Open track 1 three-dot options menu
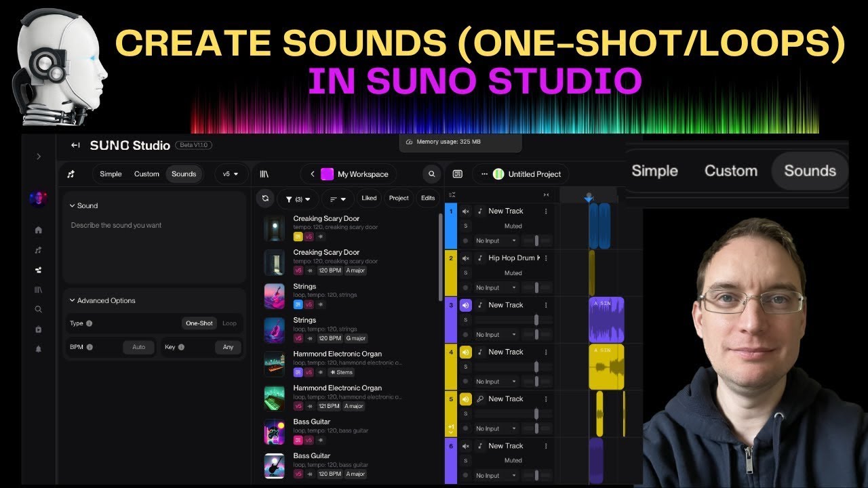Viewport: 868px width, 488px height. click(x=546, y=211)
